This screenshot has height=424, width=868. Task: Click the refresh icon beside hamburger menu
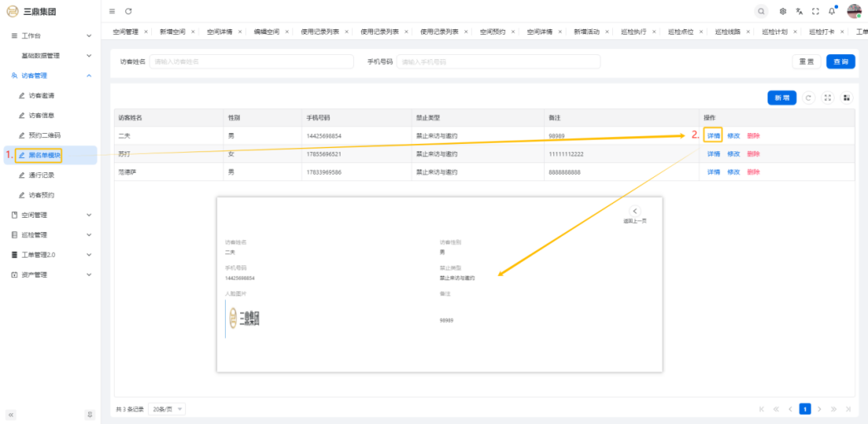128,11
